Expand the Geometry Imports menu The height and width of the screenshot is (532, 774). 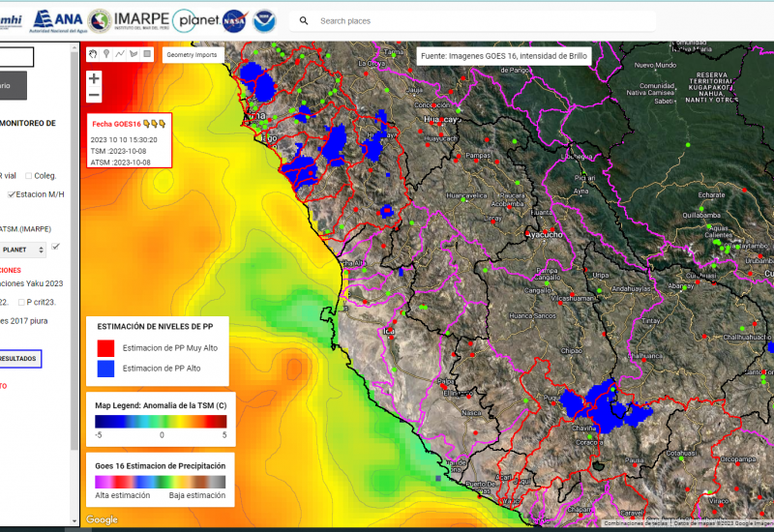(192, 55)
